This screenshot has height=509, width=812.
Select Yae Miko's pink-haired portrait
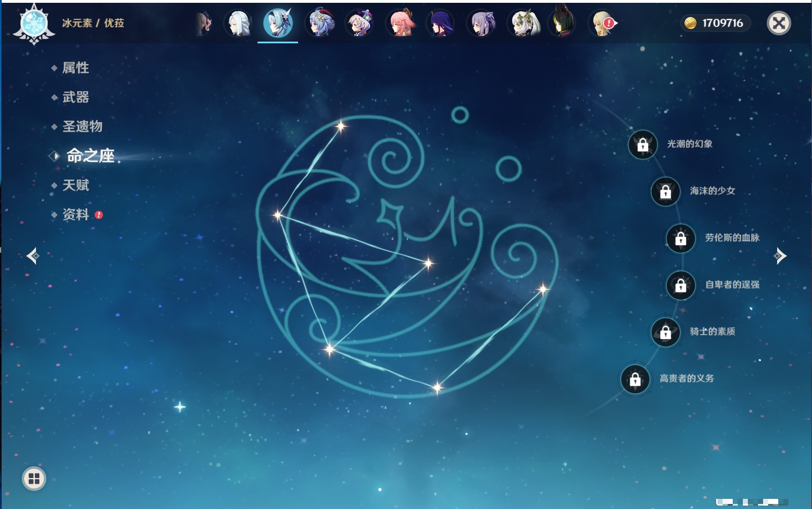(400, 24)
